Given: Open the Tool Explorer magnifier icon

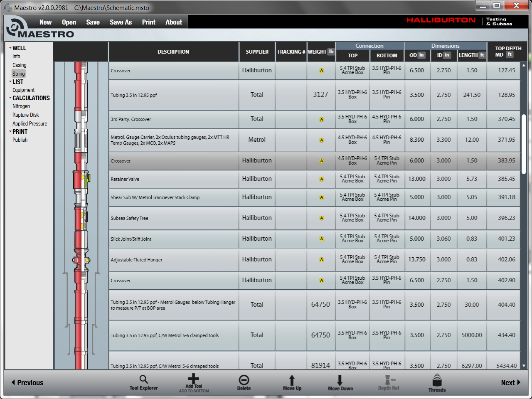Looking at the screenshot, I should coord(143,379).
